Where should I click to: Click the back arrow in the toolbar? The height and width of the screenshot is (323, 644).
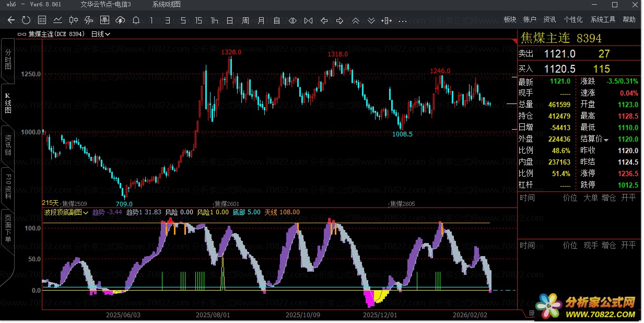coord(11,20)
